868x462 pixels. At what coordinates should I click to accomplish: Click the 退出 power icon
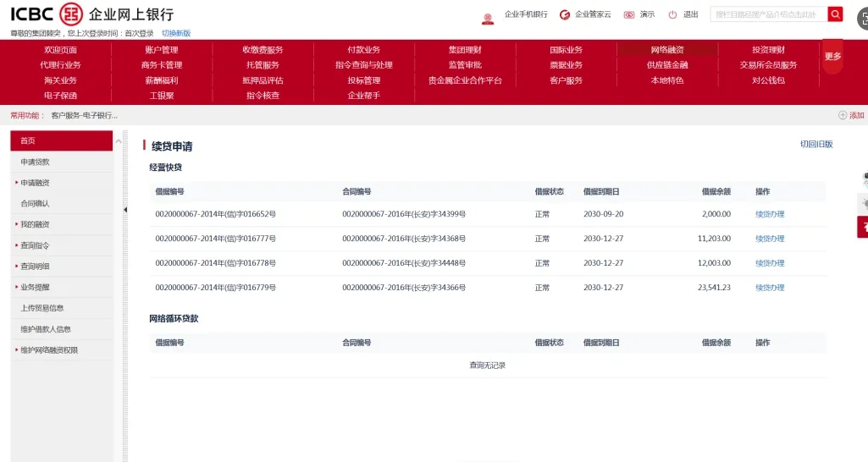tap(673, 14)
